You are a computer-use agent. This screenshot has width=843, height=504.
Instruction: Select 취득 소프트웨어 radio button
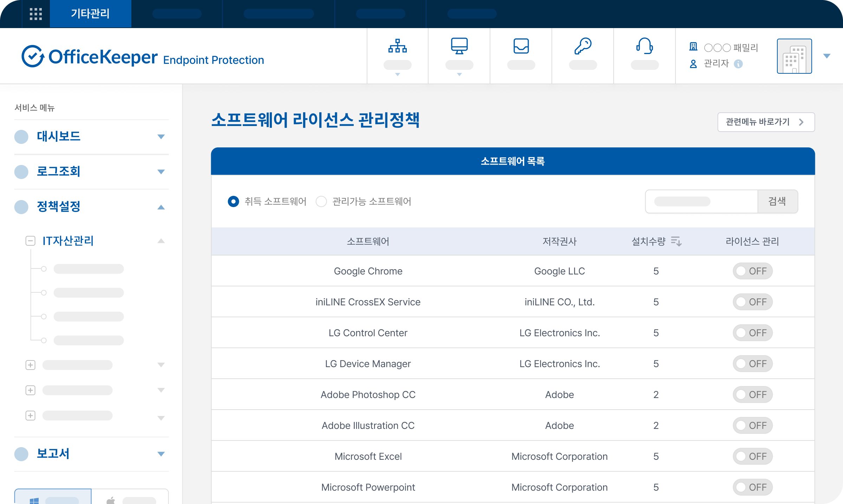click(233, 201)
